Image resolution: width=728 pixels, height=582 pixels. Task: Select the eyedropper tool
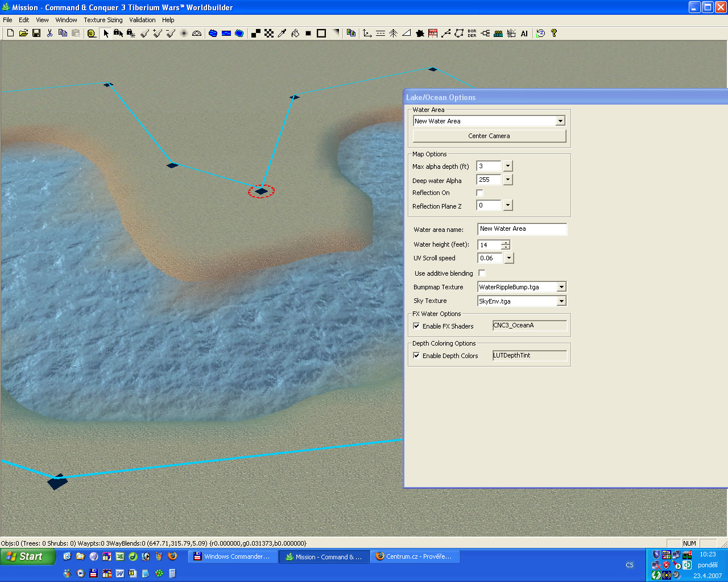(x=282, y=34)
